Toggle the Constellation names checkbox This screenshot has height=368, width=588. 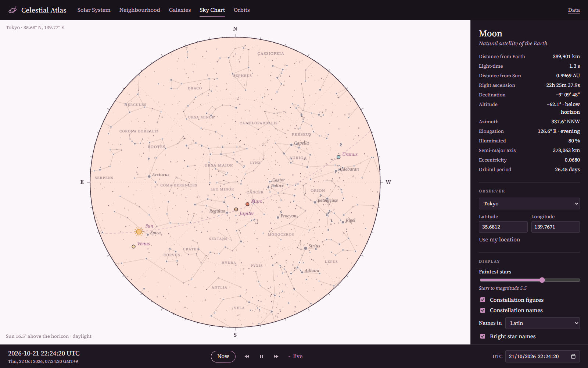(483, 310)
